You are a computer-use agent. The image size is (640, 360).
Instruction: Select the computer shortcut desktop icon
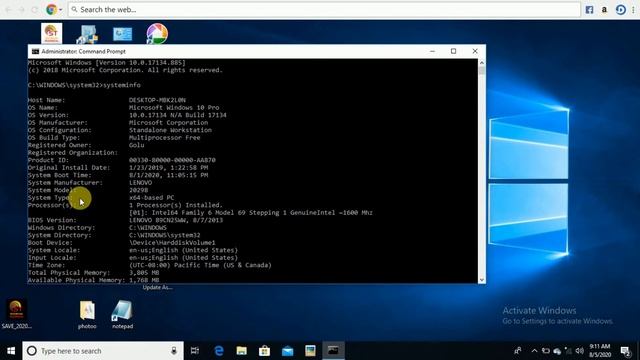pyautogui.click(x=87, y=34)
